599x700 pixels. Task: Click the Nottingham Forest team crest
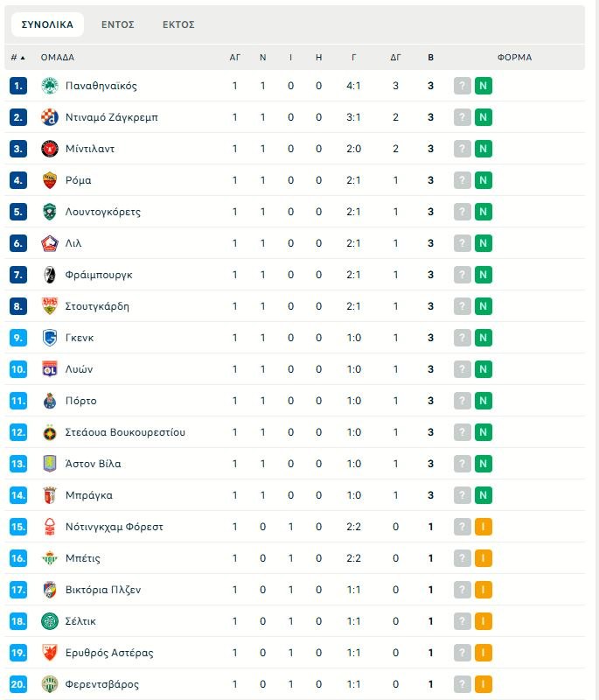(49, 527)
